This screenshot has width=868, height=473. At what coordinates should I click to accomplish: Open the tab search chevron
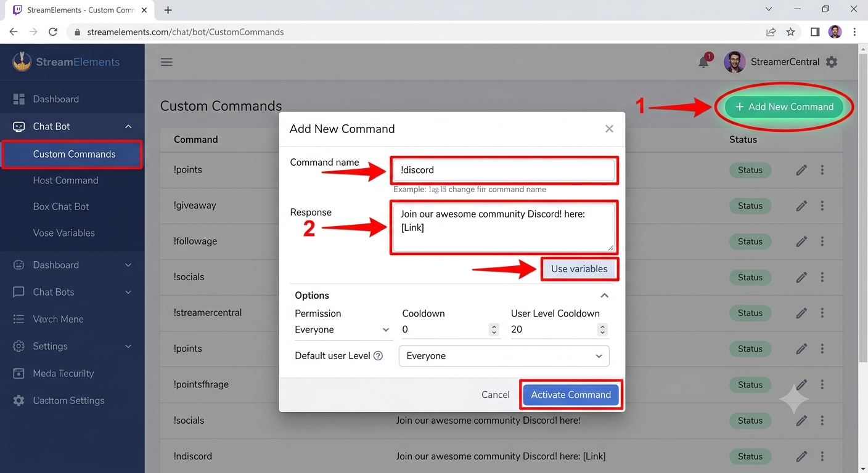click(x=769, y=9)
